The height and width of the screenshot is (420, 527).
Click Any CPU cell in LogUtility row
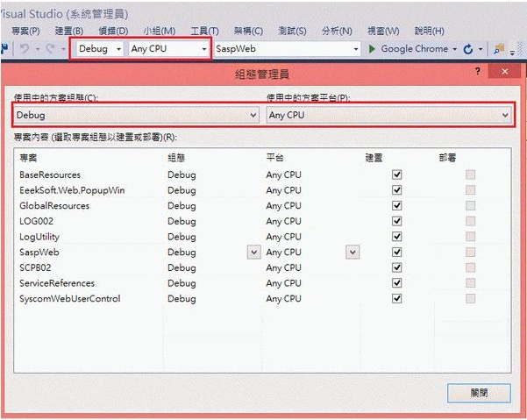[283, 237]
